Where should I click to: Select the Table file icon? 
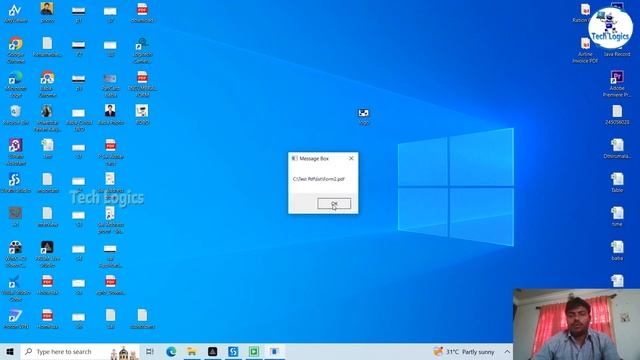pyautogui.click(x=617, y=182)
